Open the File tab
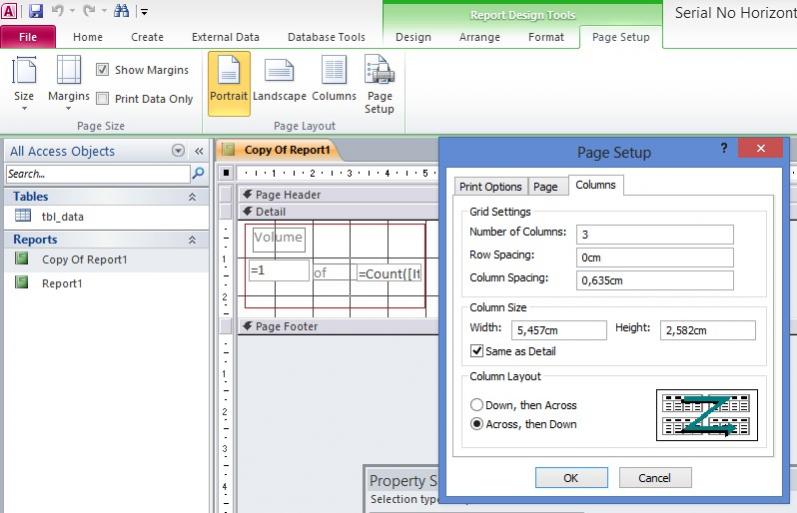This screenshot has width=797, height=513. click(28, 37)
